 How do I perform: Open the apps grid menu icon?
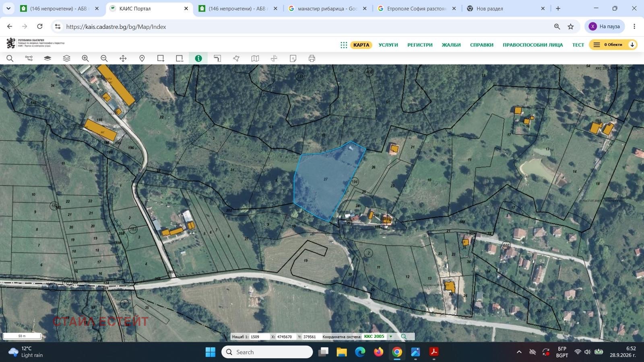[x=344, y=45]
